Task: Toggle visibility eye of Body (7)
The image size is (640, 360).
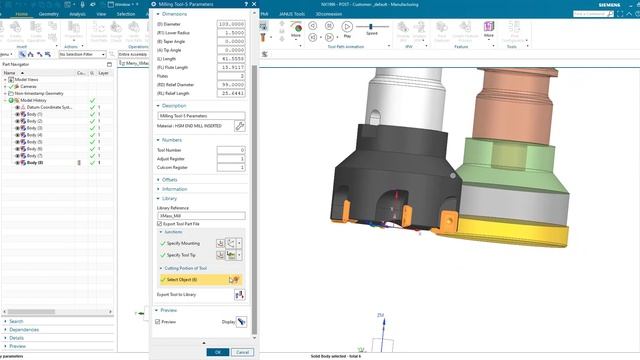Action: click(17, 156)
